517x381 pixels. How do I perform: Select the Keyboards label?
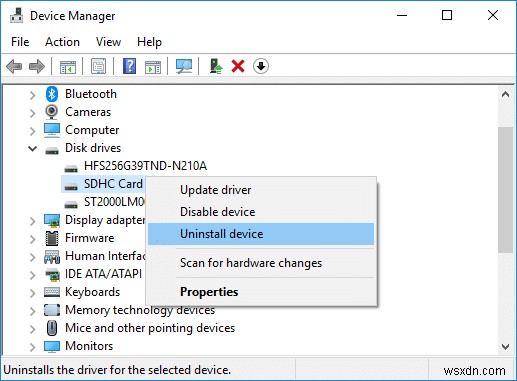pyautogui.click(x=92, y=292)
